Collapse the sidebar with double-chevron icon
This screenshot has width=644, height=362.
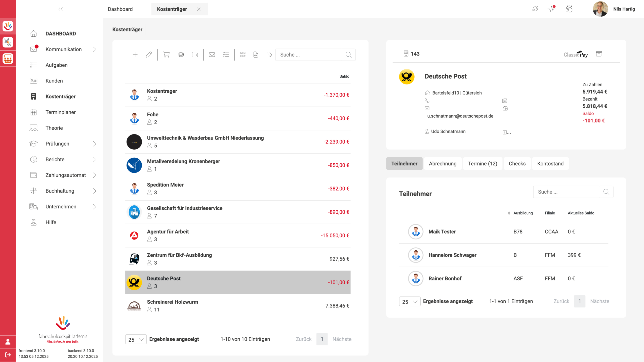(60, 9)
